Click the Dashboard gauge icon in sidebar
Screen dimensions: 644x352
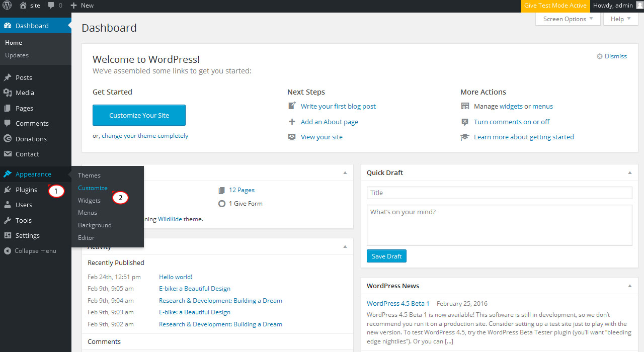click(8, 26)
